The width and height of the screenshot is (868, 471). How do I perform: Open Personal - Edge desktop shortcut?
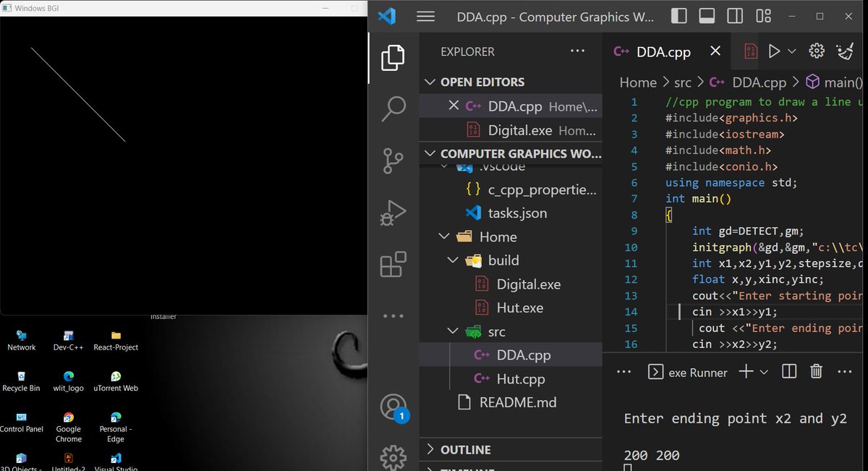(116, 427)
